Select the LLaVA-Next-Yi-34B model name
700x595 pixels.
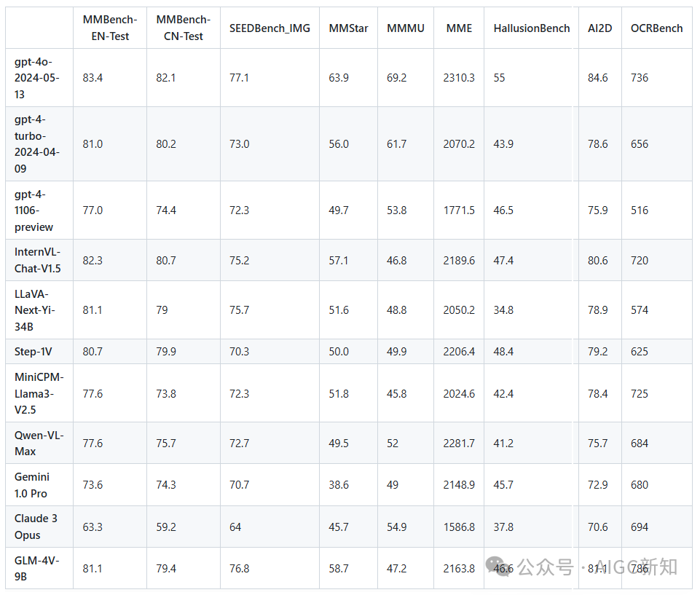click(35, 310)
